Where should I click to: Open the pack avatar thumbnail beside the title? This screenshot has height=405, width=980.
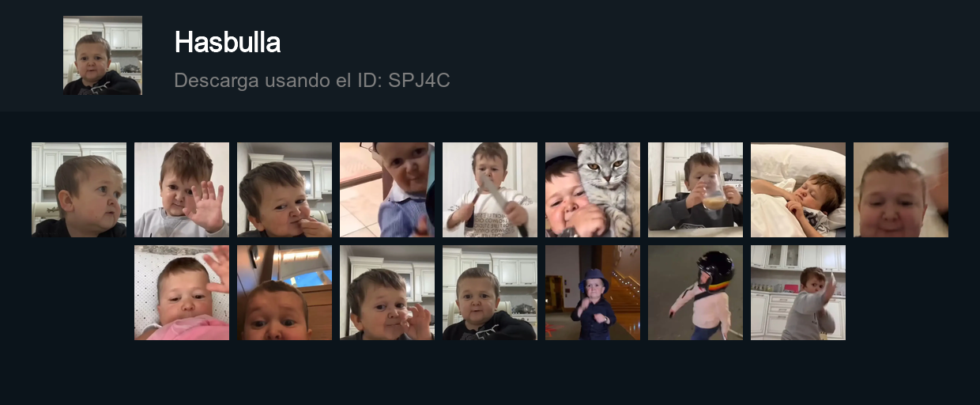pos(103,55)
